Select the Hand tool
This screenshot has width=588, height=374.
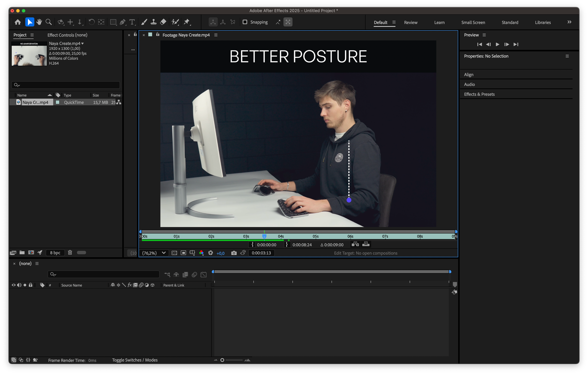(x=39, y=22)
